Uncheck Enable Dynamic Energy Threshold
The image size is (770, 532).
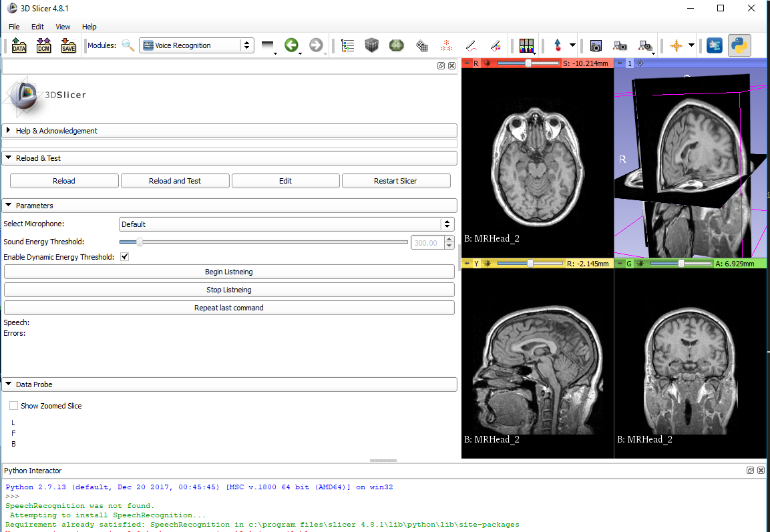coord(125,257)
